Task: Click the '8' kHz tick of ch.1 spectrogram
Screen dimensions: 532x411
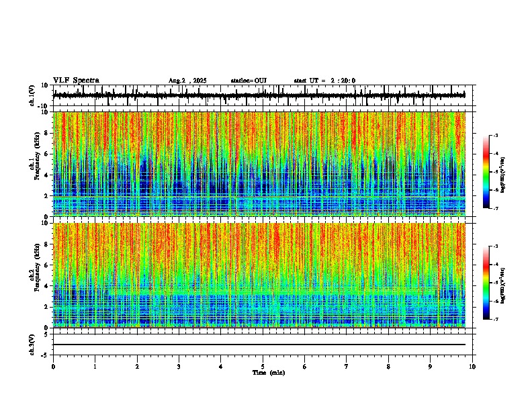Action: point(47,133)
